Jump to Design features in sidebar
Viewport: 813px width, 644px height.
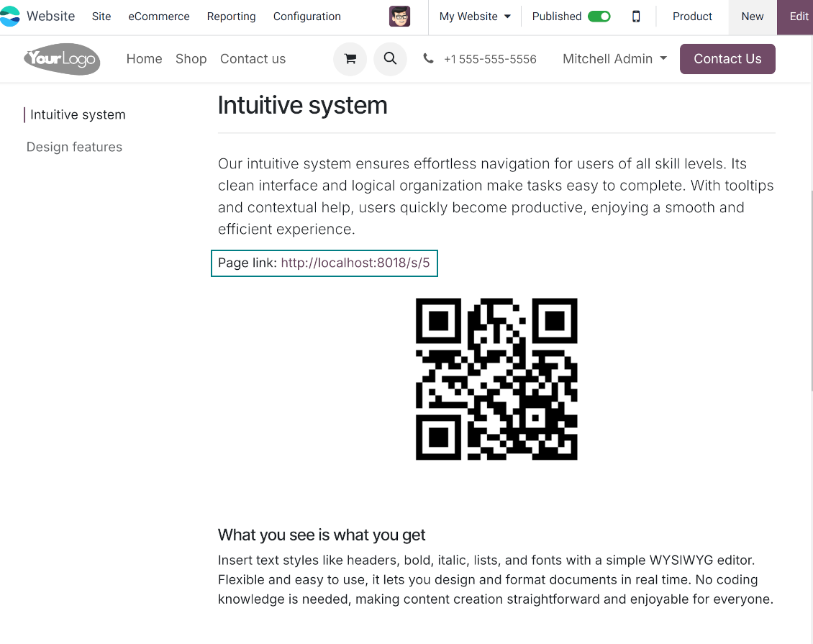[x=74, y=148]
